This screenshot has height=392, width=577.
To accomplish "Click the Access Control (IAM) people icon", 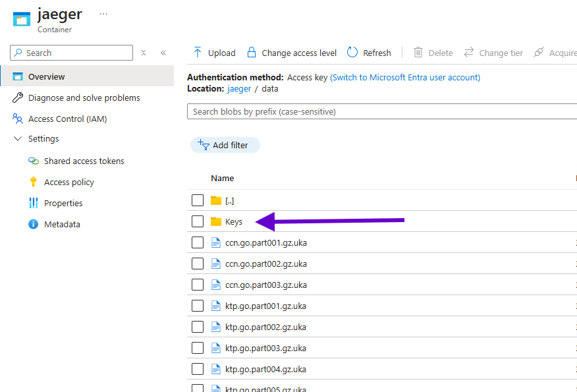I will pos(18,119).
